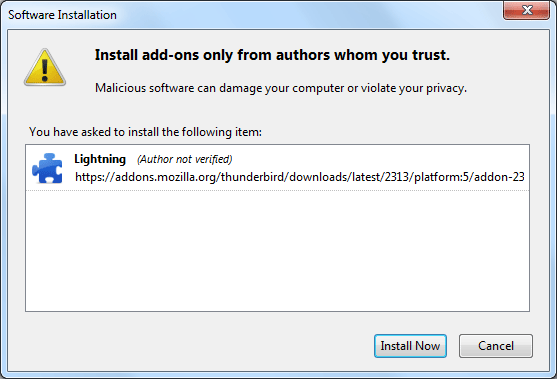The image size is (557, 379).
Task: Click the "Author not verified" label
Action: (x=185, y=159)
